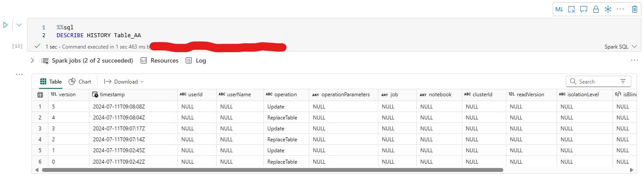Click the %%sql magic command line
The image size is (644, 189).
[x=65, y=27]
